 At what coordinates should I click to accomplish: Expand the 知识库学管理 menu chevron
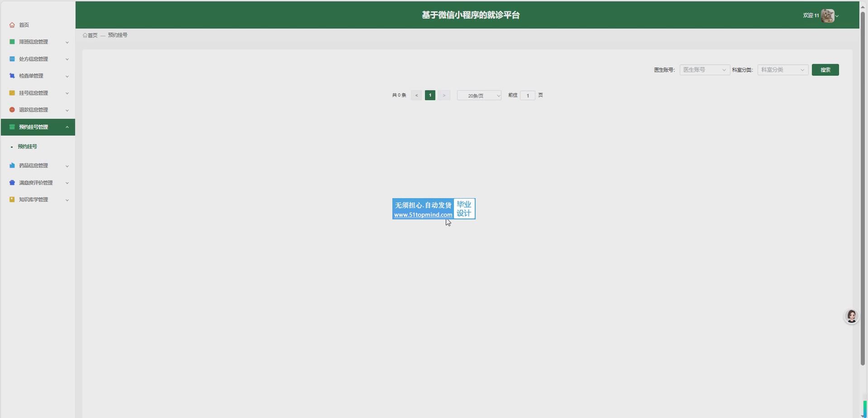click(x=67, y=200)
